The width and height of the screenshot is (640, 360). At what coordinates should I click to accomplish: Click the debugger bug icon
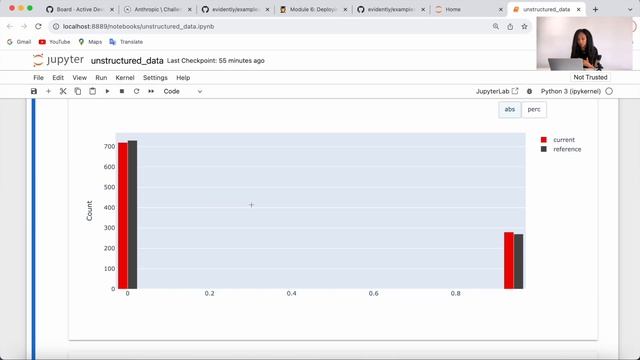[x=529, y=91]
